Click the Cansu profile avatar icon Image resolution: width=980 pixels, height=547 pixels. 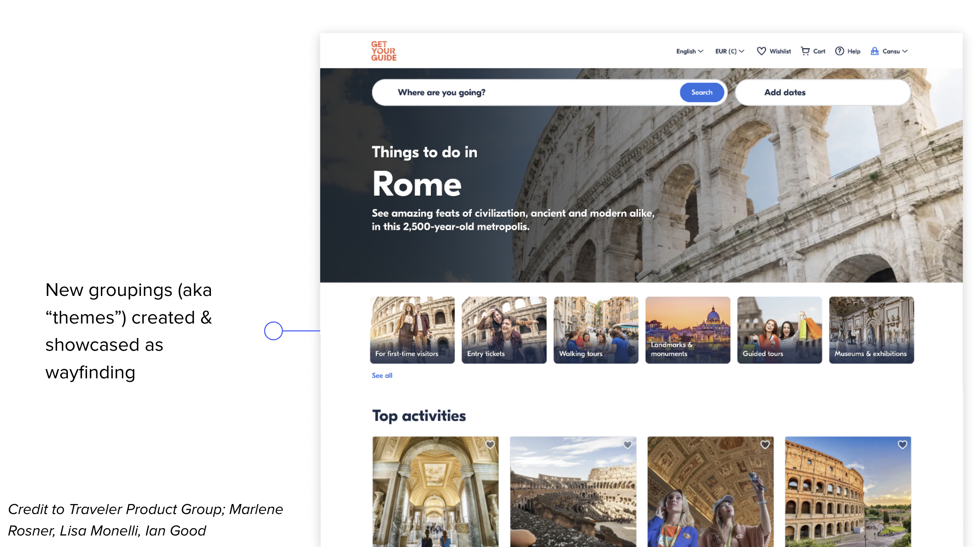pos(875,51)
